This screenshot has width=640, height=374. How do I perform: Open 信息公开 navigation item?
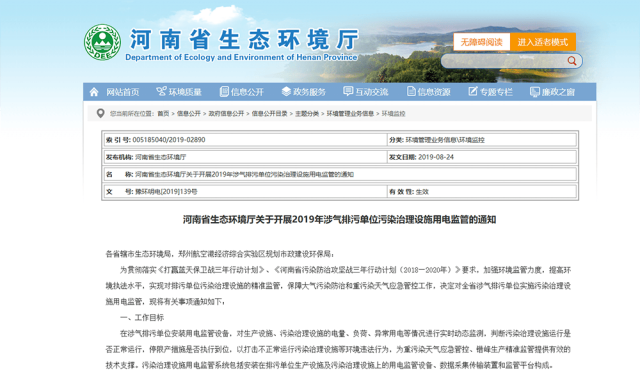(247, 92)
